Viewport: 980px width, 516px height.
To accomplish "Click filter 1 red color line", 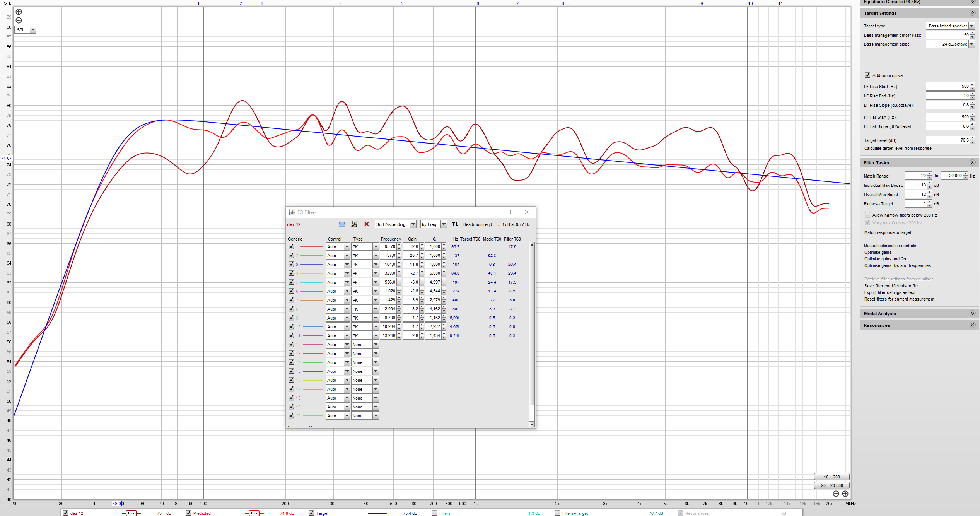I will pyautogui.click(x=312, y=247).
